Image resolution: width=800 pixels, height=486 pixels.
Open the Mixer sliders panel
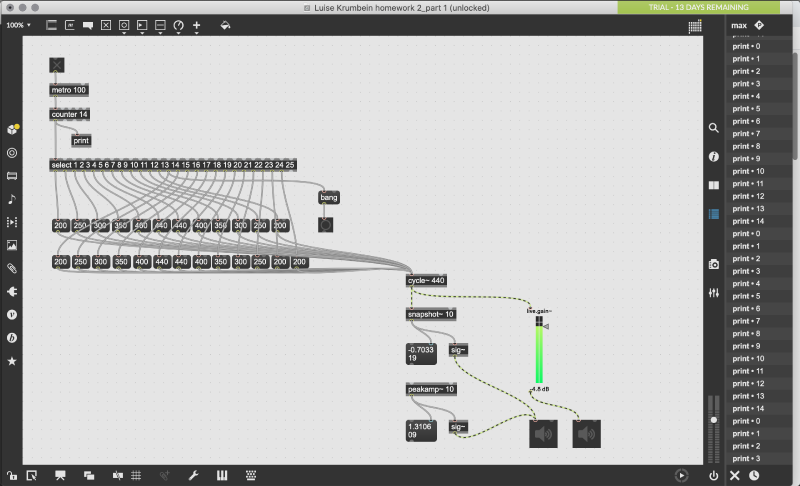714,293
